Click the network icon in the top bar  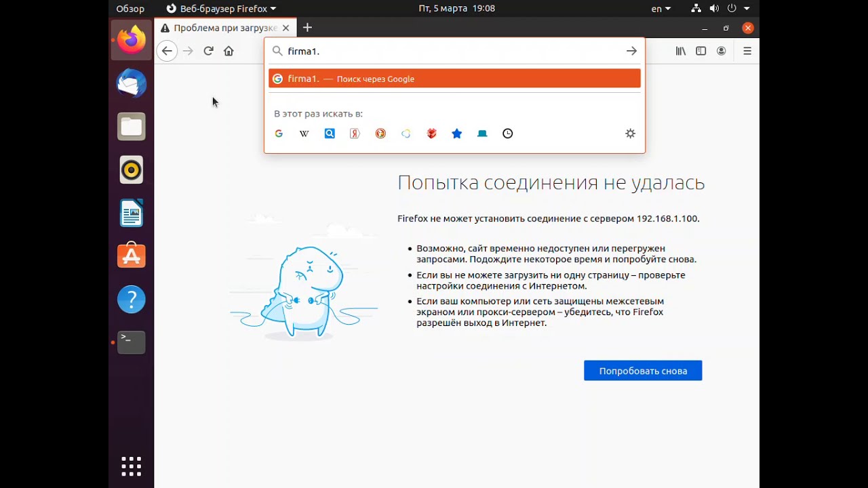[x=696, y=9]
